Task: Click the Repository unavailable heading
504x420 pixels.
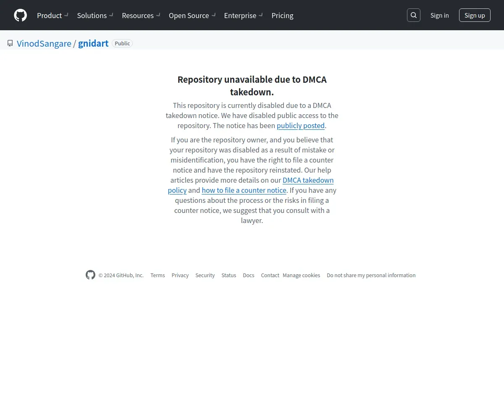Action: point(252,86)
